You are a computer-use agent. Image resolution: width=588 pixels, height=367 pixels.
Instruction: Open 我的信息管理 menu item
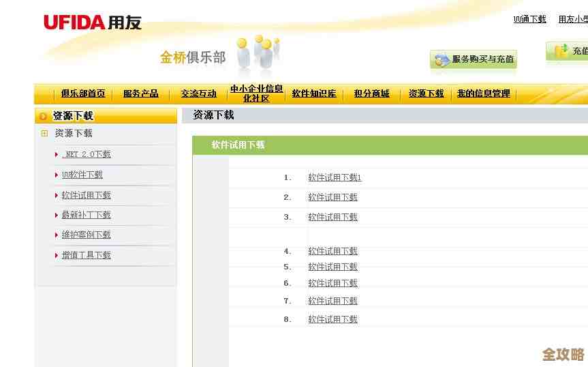pyautogui.click(x=484, y=93)
